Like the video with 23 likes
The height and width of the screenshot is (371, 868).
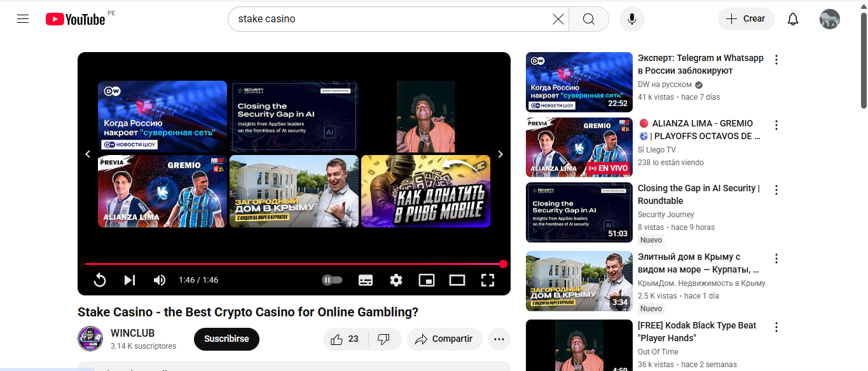pos(344,339)
